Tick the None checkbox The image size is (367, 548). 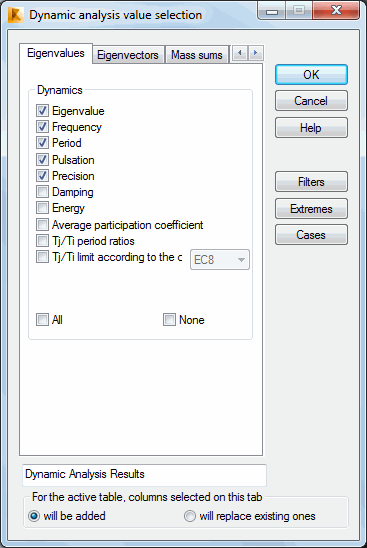[x=169, y=319]
